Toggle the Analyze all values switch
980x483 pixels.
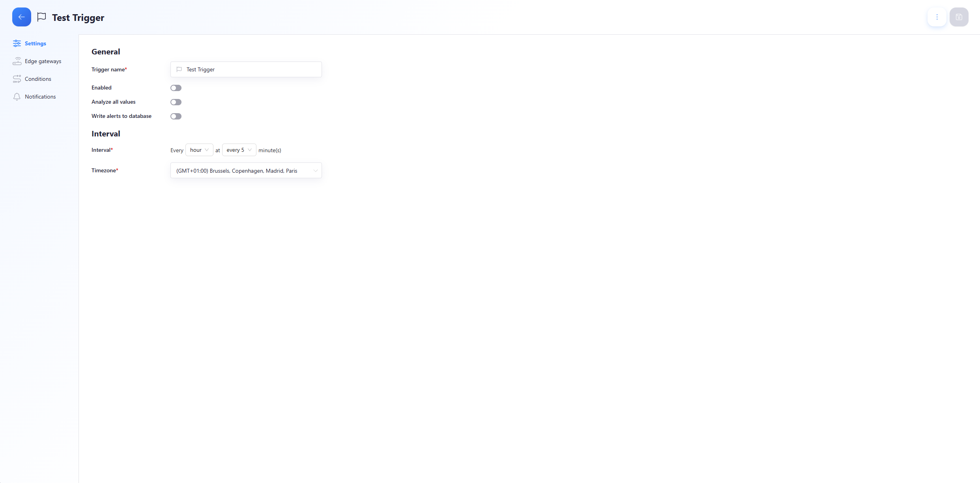176,102
